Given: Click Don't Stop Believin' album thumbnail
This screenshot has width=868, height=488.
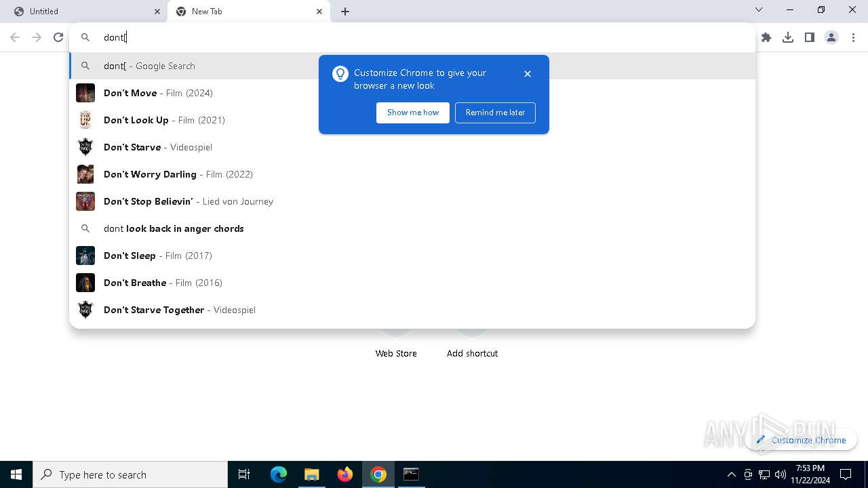Looking at the screenshot, I should pos(85,201).
